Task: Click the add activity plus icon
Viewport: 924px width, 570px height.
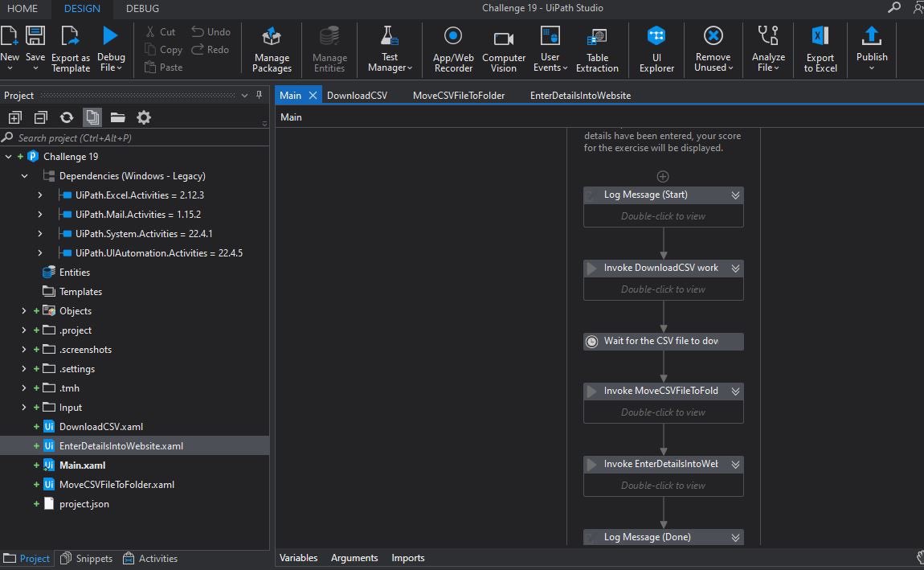Action: pyautogui.click(x=662, y=176)
